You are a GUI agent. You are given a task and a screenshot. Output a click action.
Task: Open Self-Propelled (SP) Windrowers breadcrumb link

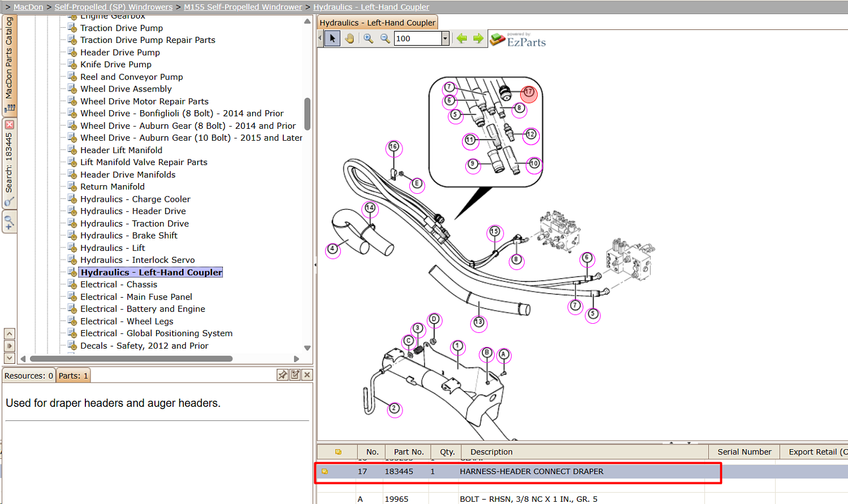114,7
